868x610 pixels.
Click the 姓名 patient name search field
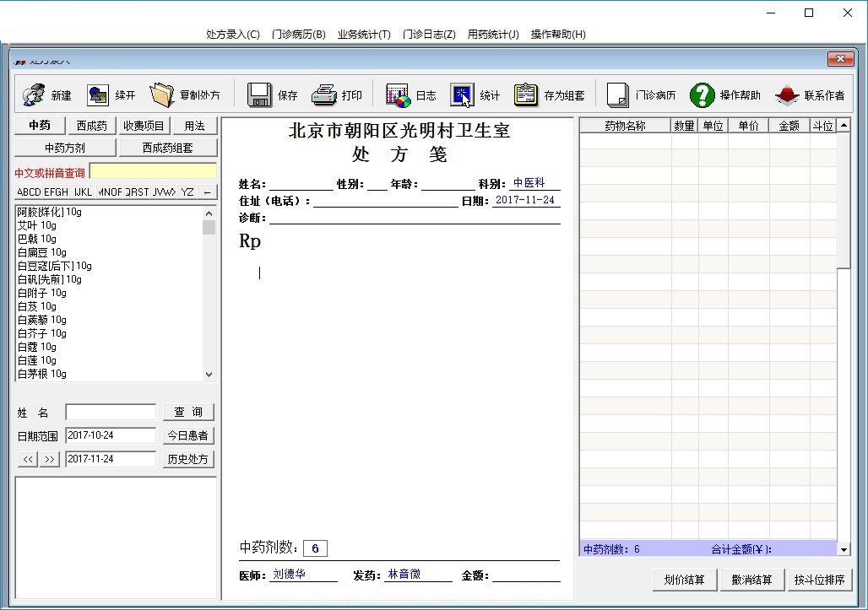[x=111, y=412]
